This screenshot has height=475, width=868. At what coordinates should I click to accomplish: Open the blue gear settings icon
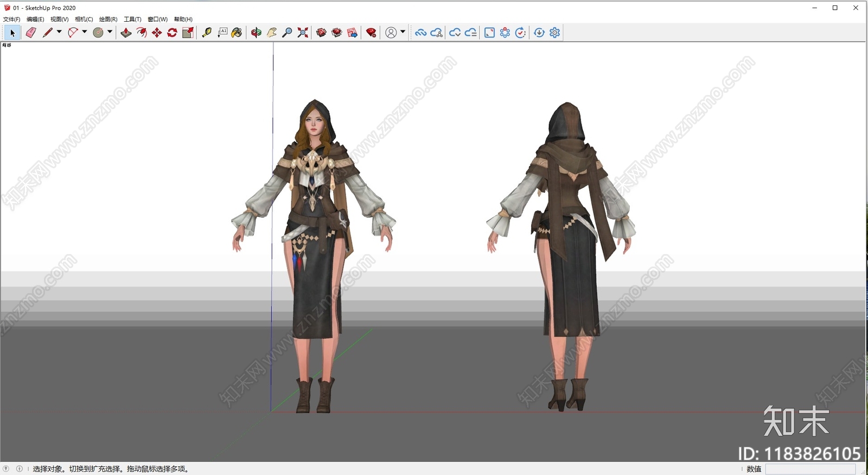(554, 33)
